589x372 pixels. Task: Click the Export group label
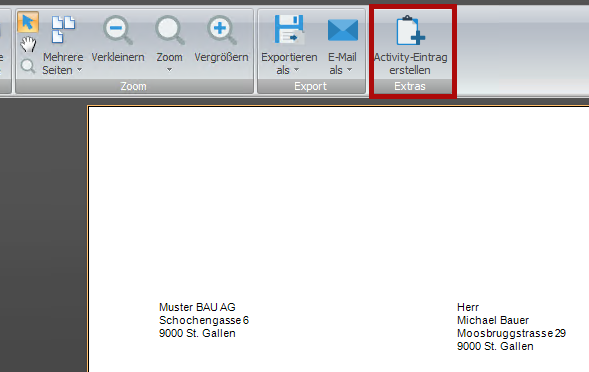311,86
